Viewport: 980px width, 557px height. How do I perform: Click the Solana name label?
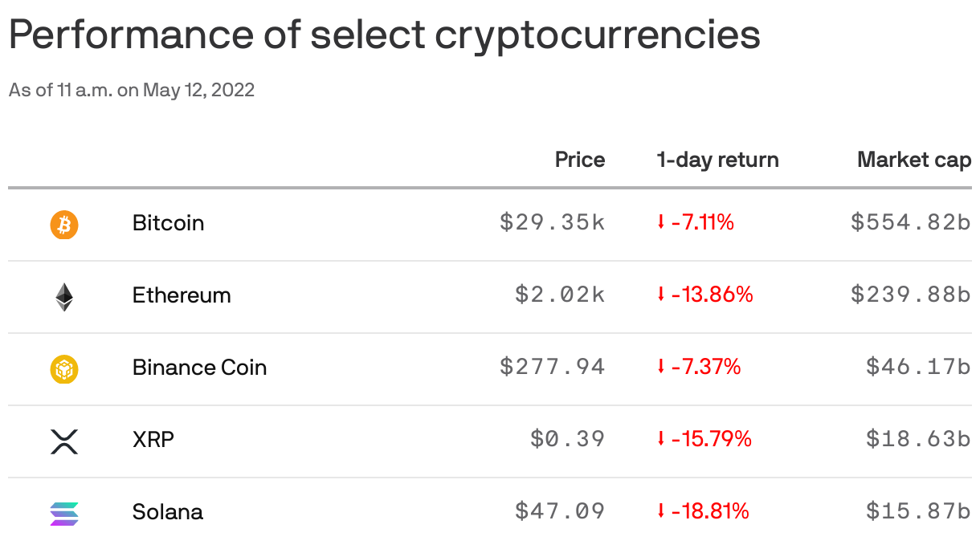pos(167,511)
